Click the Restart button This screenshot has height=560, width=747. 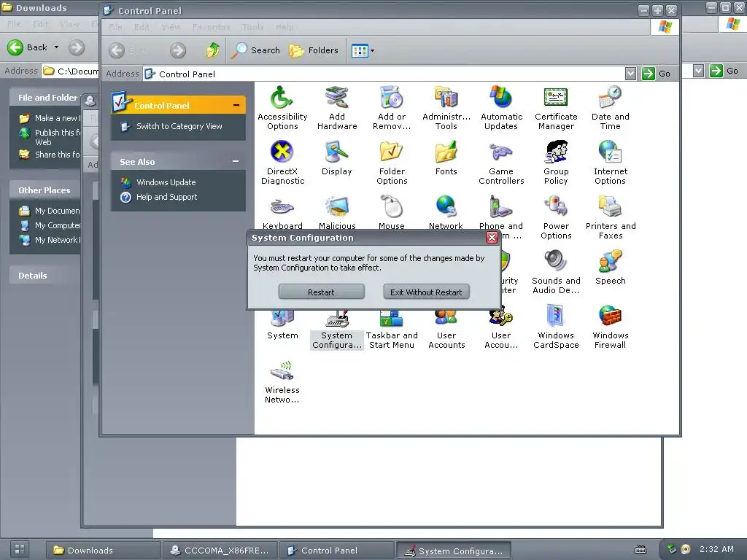click(321, 292)
